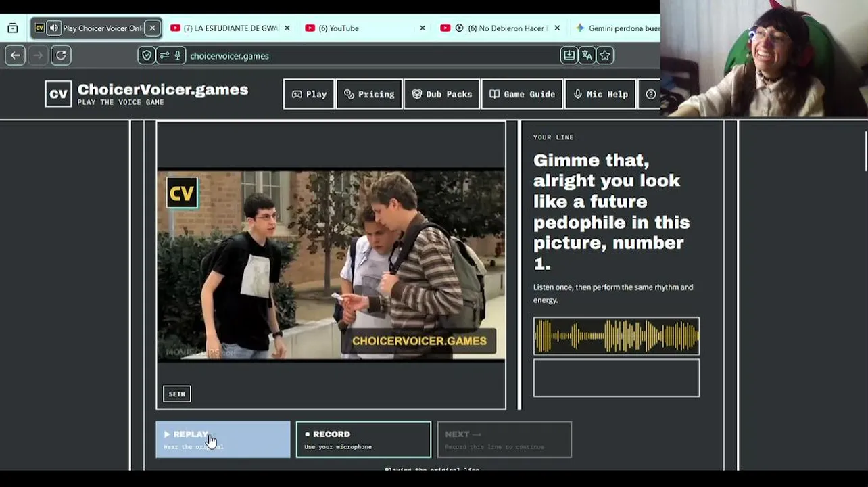Click the PLAY THE VOICE GAME tagline
The height and width of the screenshot is (487, 868).
[121, 102]
